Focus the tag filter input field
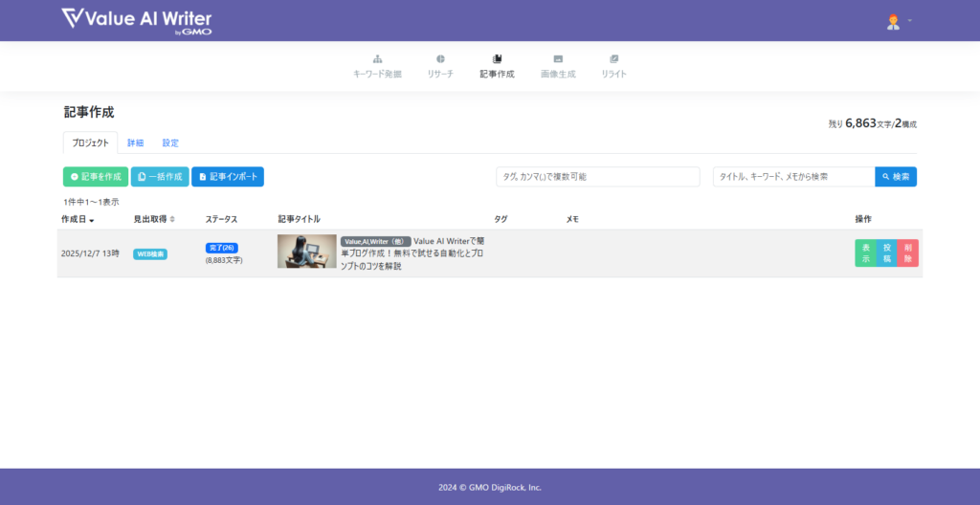The image size is (980, 505). 598,177
